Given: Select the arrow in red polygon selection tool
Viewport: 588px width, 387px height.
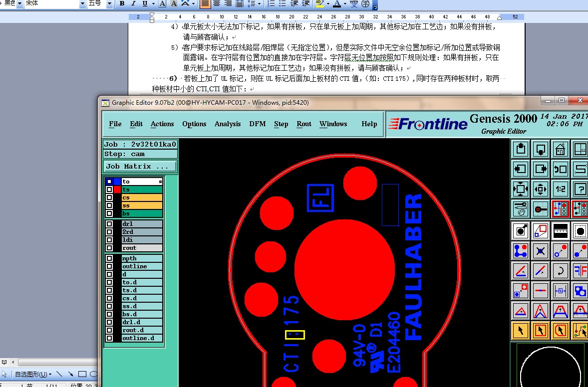Looking at the screenshot, I should click(x=560, y=331).
